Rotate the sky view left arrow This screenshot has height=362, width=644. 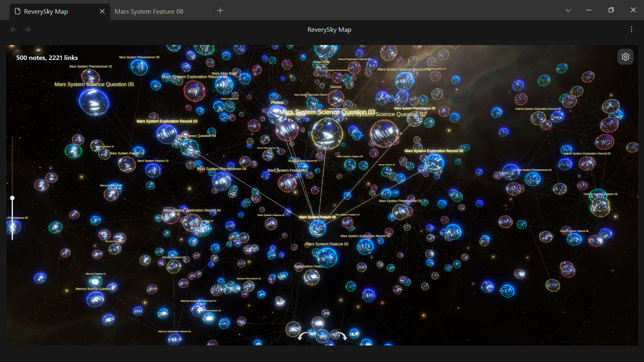303,336
